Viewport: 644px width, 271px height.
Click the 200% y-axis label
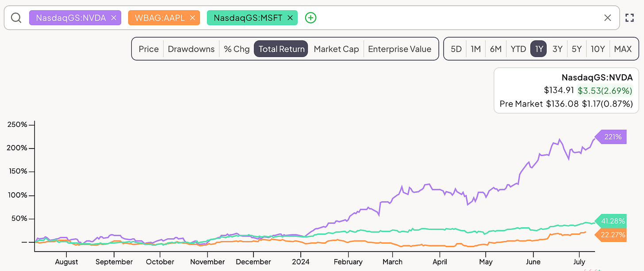click(17, 148)
